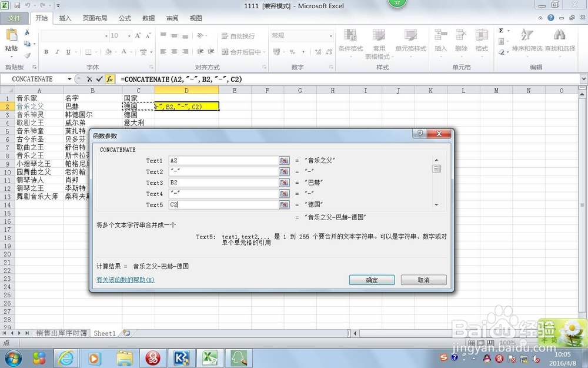Click the insert new worksheet icon

[x=127, y=333]
